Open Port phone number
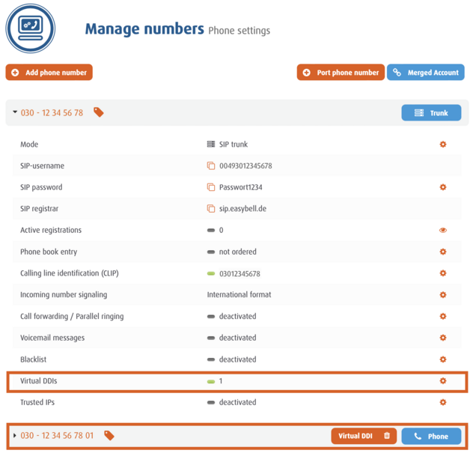The height and width of the screenshot is (456, 476). coord(341,73)
